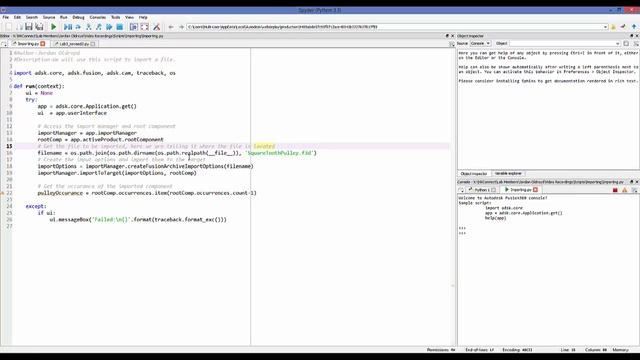The width and height of the screenshot is (640, 360).
Task: Open the Help menu
Action: pyautogui.click(x=143, y=18)
